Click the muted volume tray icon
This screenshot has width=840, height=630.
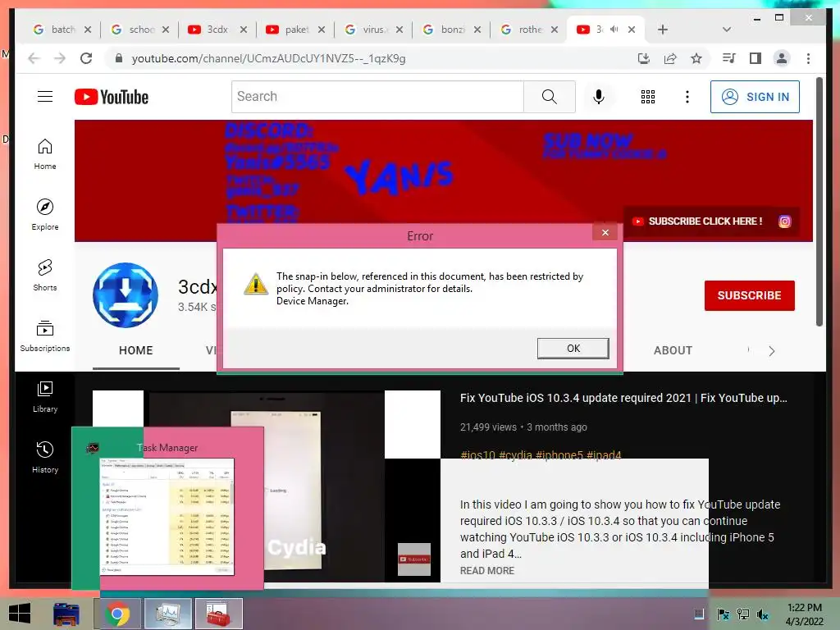762,614
